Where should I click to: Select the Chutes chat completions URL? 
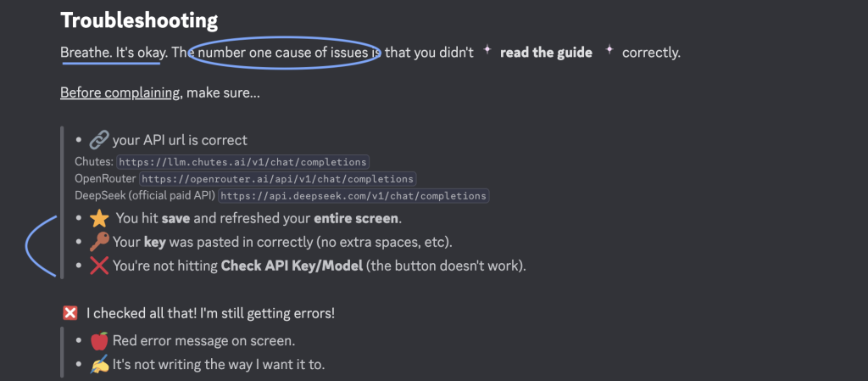tap(243, 162)
